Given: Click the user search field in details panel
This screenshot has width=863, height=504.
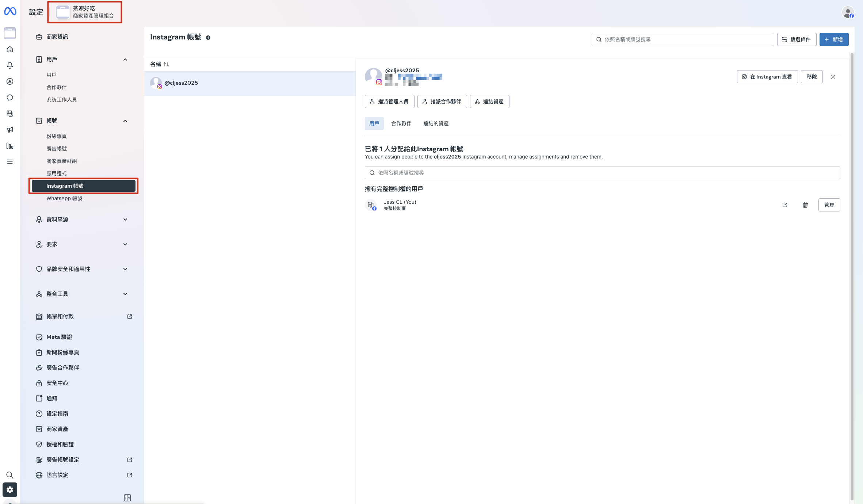Looking at the screenshot, I should click(x=602, y=173).
